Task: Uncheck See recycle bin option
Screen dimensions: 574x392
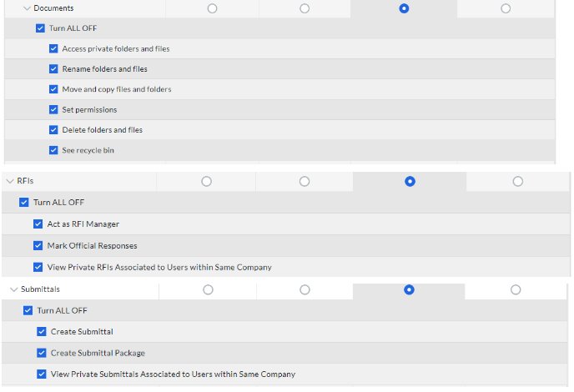Action: tap(54, 150)
